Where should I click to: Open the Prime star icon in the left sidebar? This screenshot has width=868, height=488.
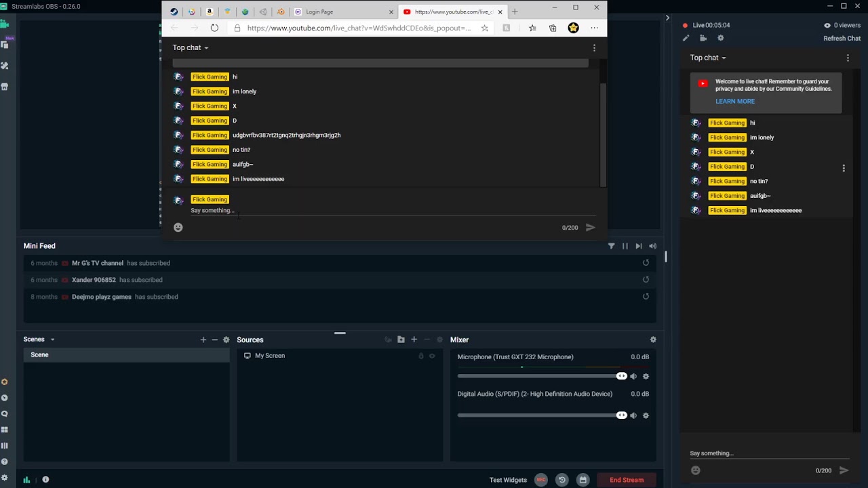pyautogui.click(x=5, y=382)
